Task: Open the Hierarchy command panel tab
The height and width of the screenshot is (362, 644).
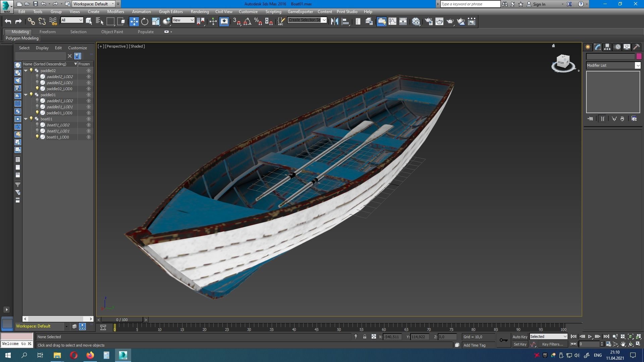Action: pyautogui.click(x=607, y=47)
